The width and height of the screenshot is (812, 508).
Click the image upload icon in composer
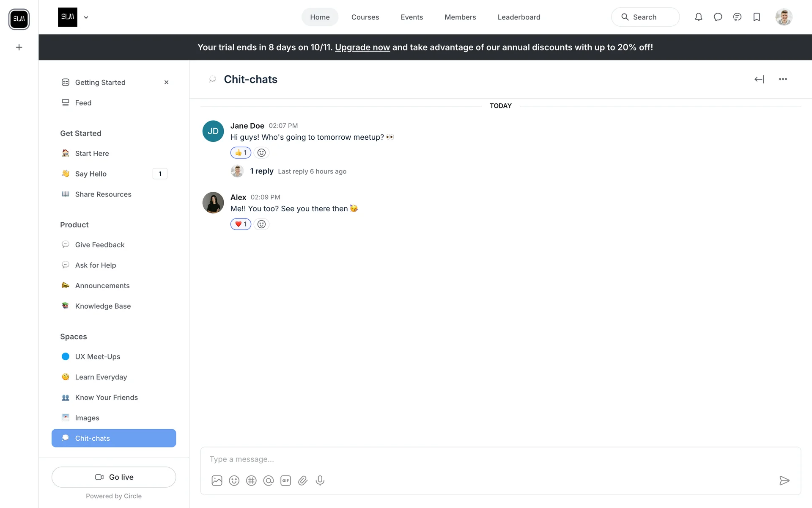217,480
